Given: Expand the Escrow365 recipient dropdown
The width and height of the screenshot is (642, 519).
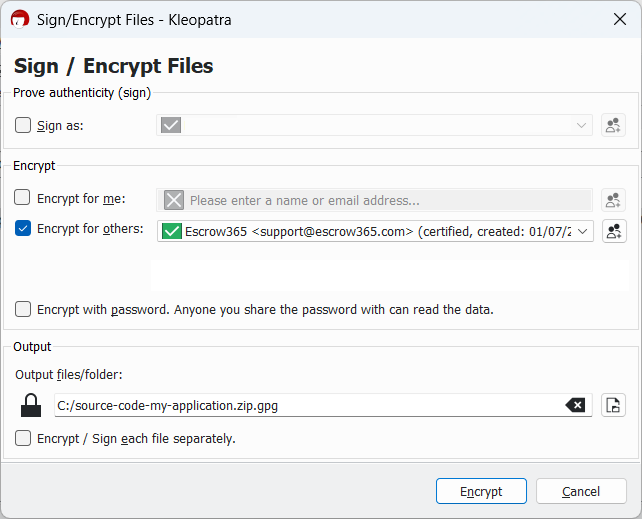Looking at the screenshot, I should click(584, 231).
